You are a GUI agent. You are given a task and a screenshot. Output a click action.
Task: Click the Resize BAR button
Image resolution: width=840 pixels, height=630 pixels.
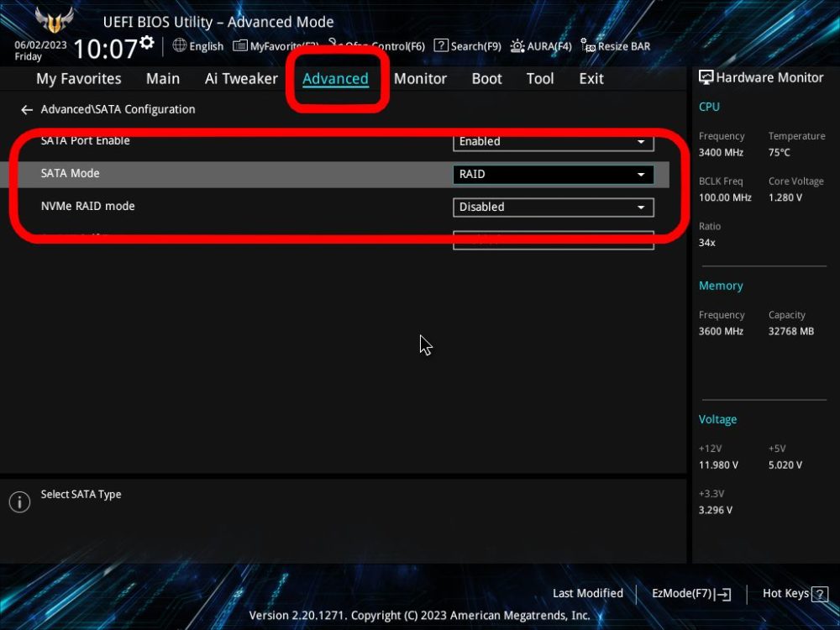point(616,46)
